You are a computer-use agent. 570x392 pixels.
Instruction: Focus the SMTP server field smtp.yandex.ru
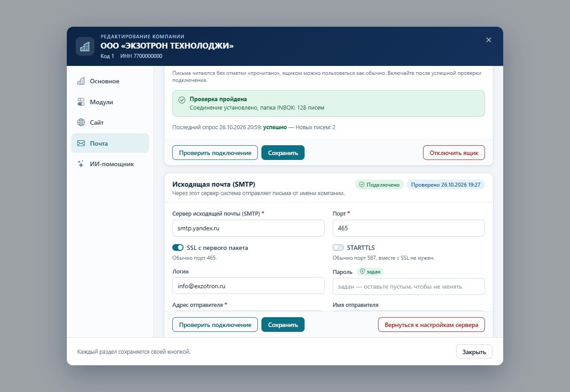(248, 228)
